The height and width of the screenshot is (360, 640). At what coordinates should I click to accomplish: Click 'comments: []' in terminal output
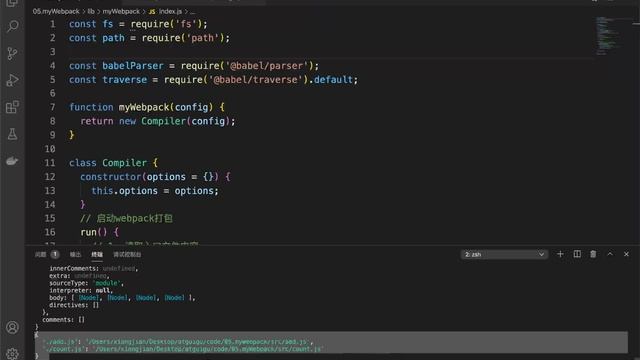[63, 320]
